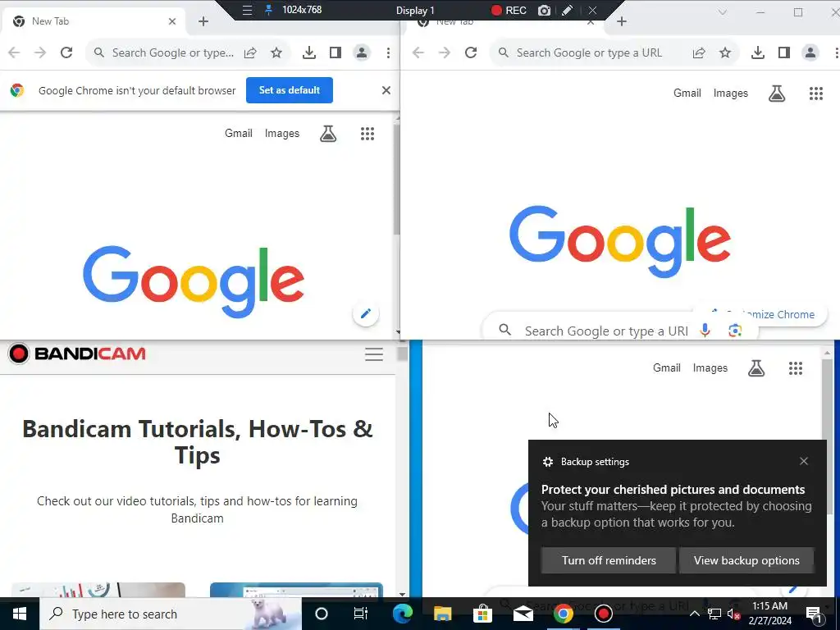Open Gmail link in top-right window

tap(687, 94)
